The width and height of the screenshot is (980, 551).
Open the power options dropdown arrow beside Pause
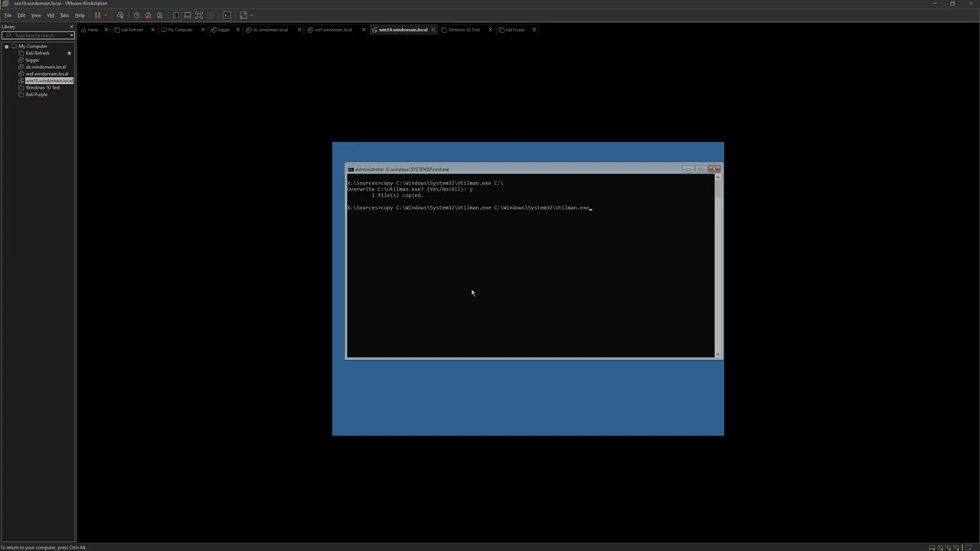tap(106, 15)
